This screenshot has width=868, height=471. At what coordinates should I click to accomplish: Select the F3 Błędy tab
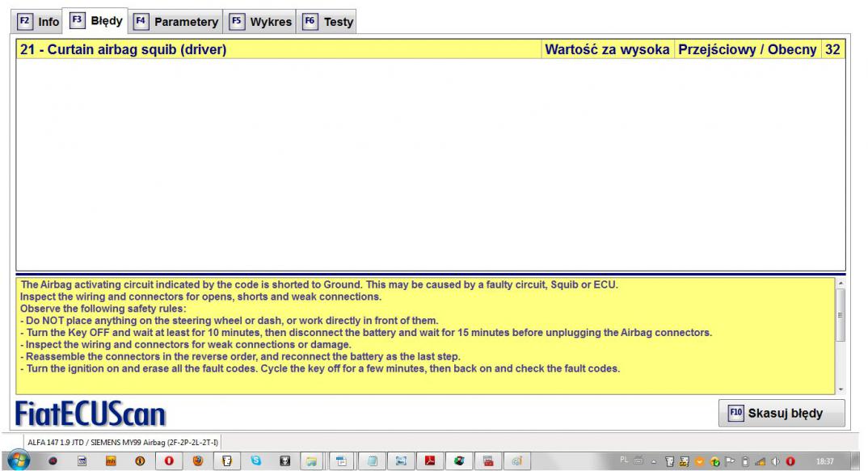tap(95, 21)
